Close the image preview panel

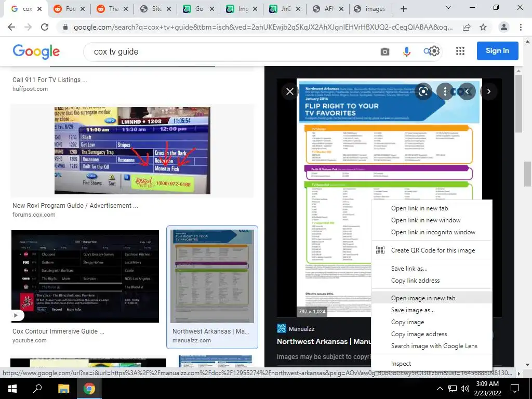(x=290, y=91)
